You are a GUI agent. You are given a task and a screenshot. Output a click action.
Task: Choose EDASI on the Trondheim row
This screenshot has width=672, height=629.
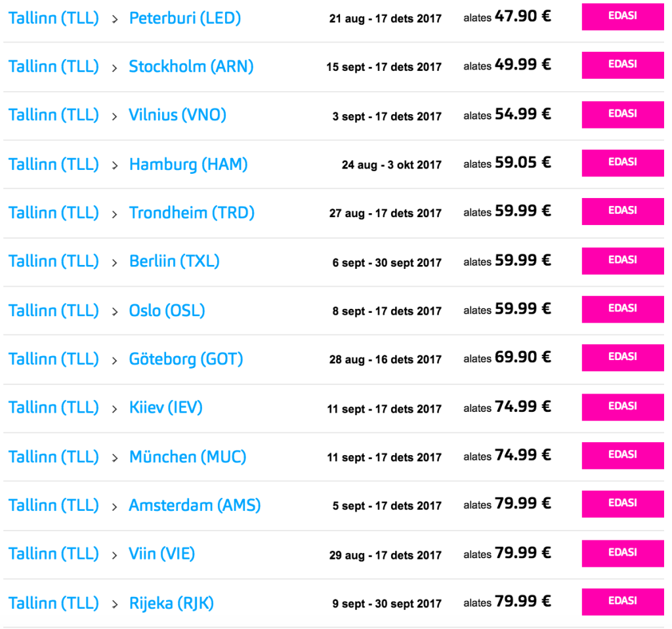pyautogui.click(x=622, y=212)
